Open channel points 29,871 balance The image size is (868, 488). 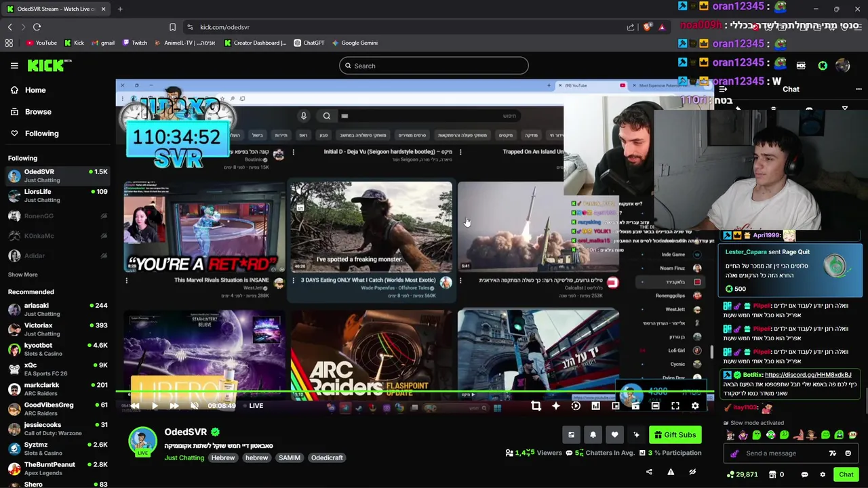coord(742,474)
